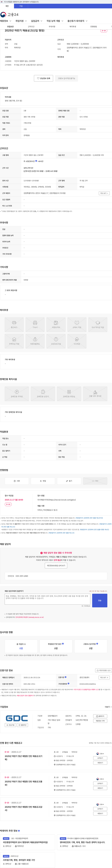112x868 pixels.
Task: Jump to the 우대사항 section tab
Action: point(52,27)
